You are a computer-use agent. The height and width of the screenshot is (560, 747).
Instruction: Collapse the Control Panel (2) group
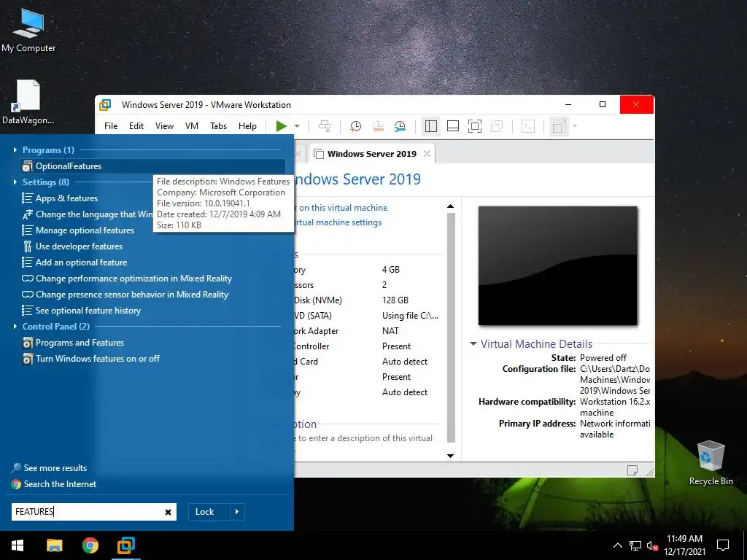[15, 327]
